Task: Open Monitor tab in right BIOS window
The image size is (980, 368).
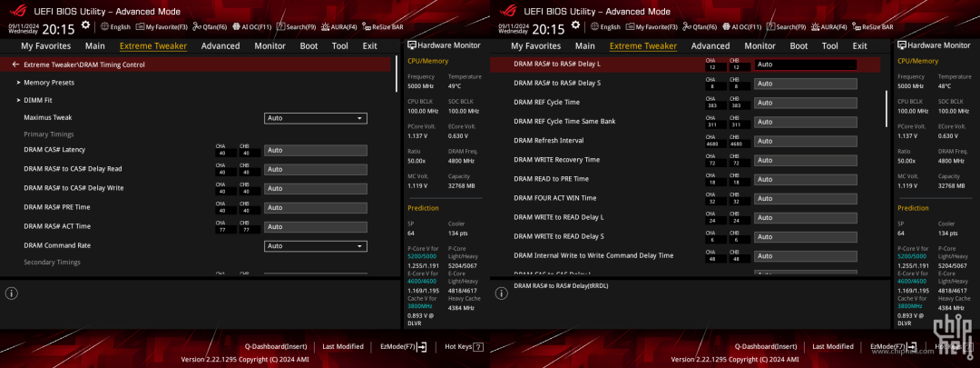Action: point(760,45)
